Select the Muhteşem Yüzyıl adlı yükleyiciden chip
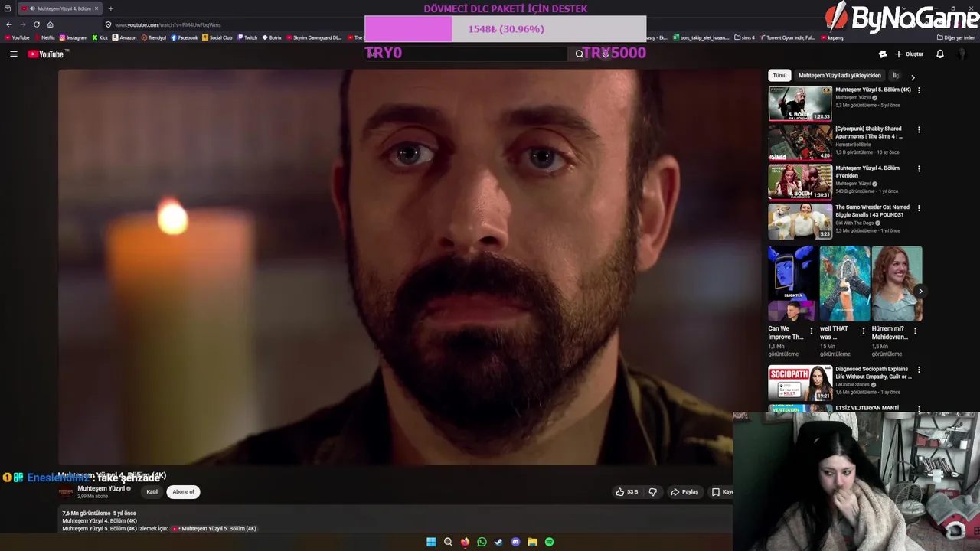The height and width of the screenshot is (551, 980). [839, 76]
